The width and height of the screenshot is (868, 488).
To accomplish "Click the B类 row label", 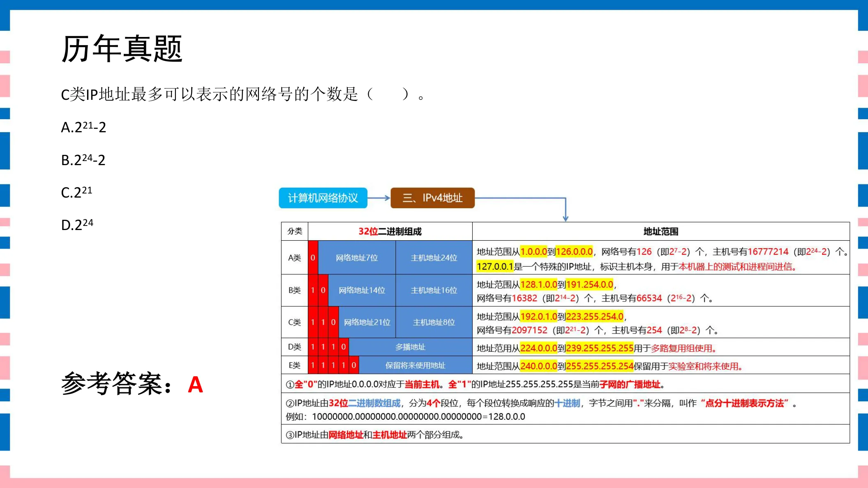I will tap(295, 290).
